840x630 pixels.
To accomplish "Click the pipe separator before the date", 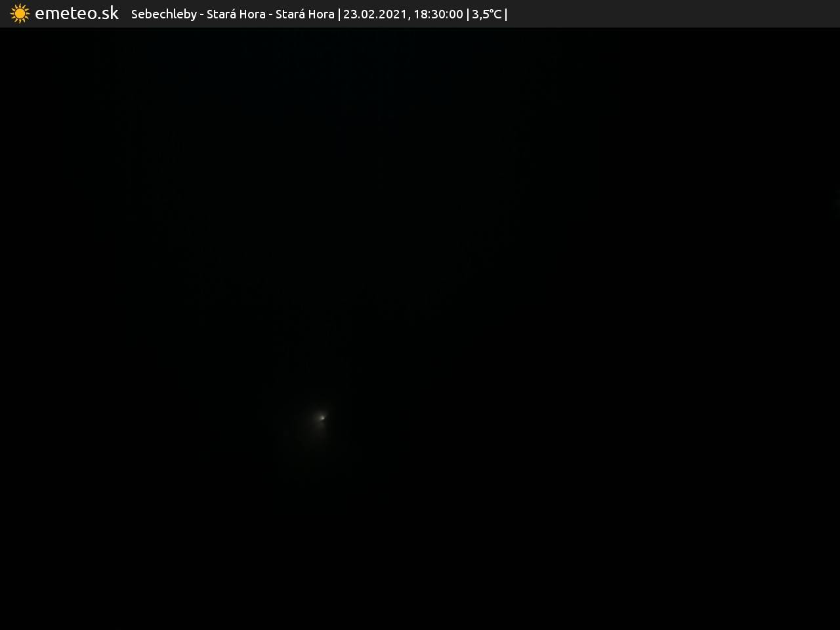I will 339,14.
